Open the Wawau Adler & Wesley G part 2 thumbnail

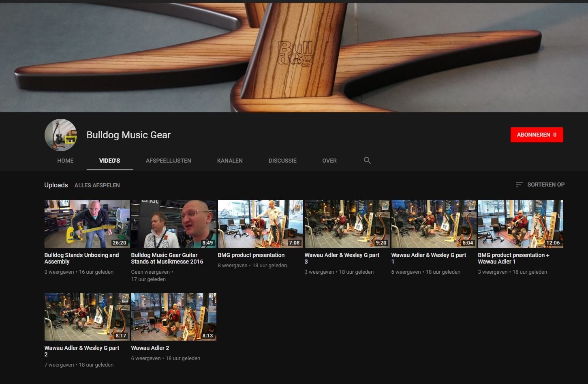[x=87, y=317]
